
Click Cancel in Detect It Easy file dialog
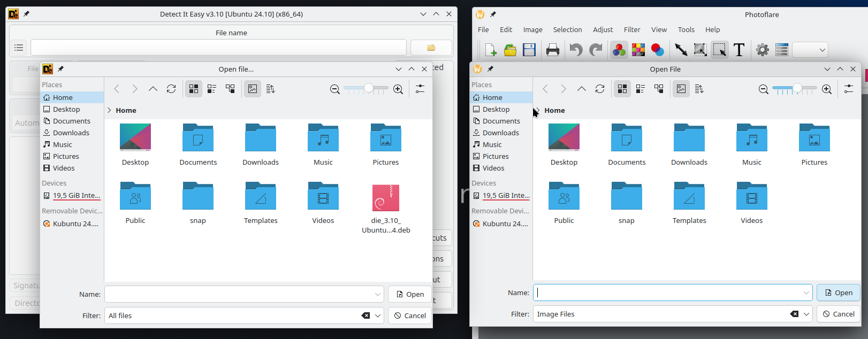coord(410,315)
